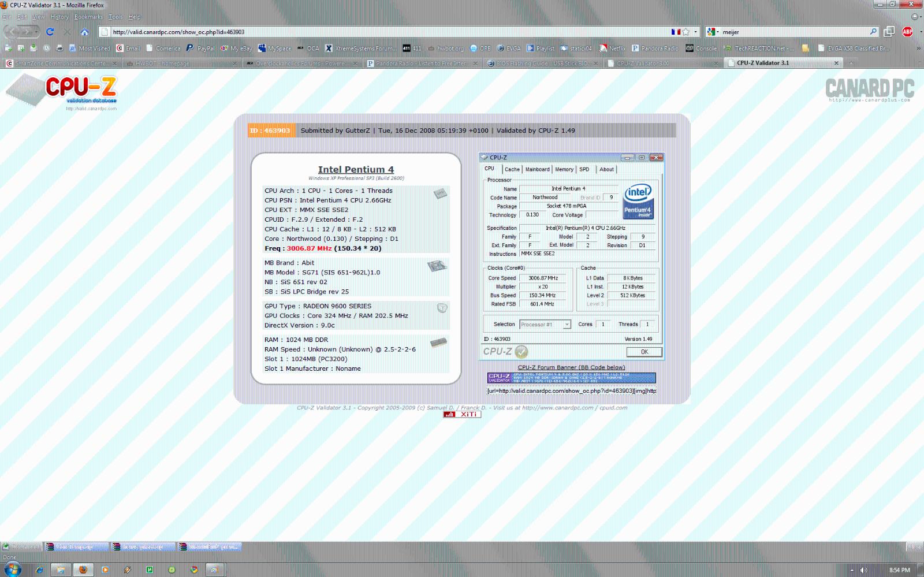Select the BB code text field
This screenshot has height=577, width=924.
coord(572,391)
